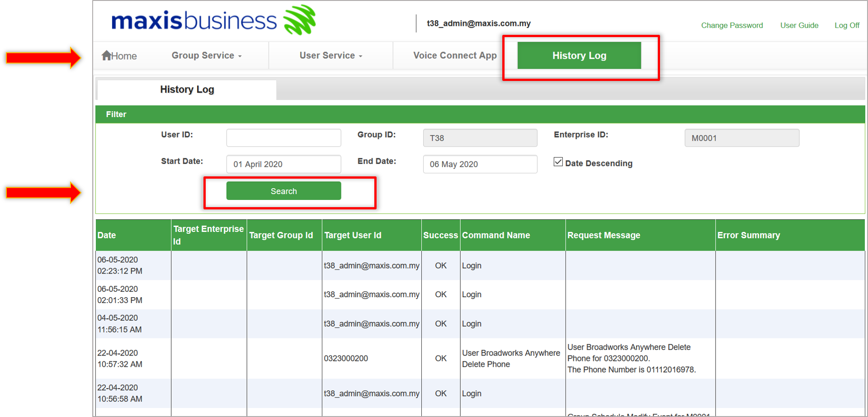The width and height of the screenshot is (868, 417).
Task: Expand the Group Service dropdown
Action: (x=207, y=56)
